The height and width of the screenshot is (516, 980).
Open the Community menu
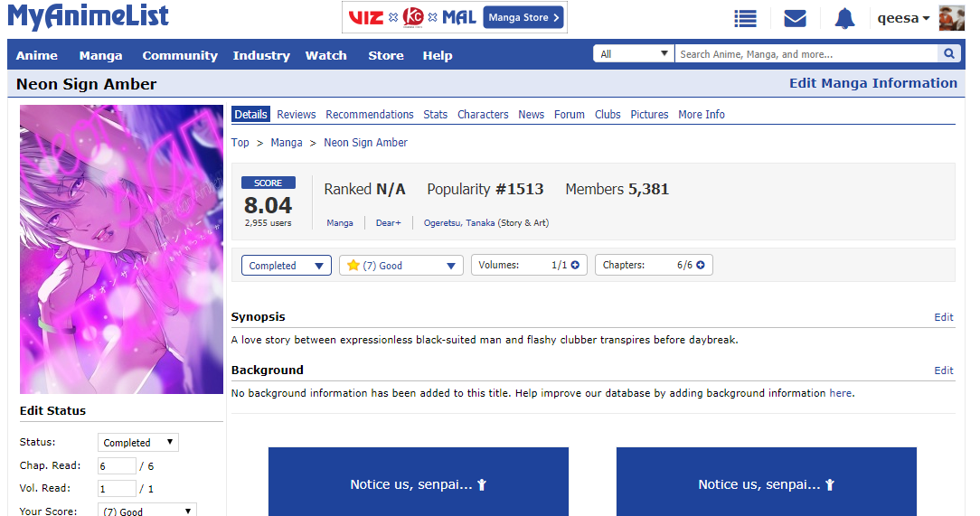pos(180,55)
